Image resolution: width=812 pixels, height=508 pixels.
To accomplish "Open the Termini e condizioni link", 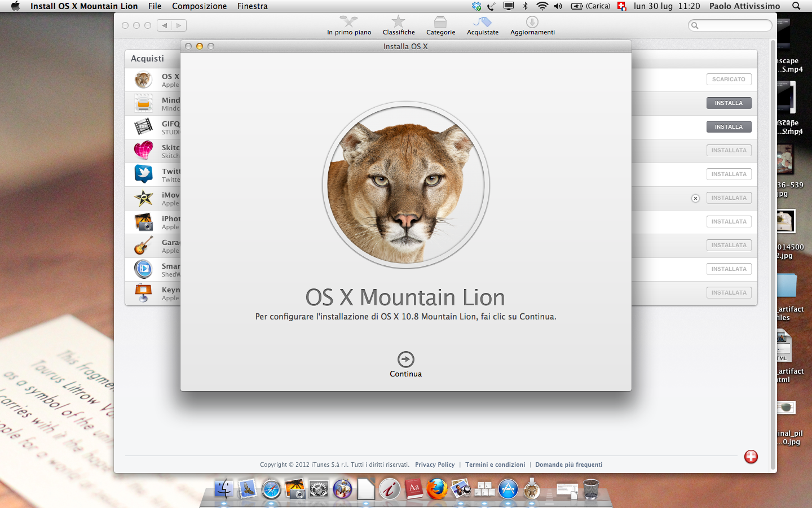I will [495, 465].
